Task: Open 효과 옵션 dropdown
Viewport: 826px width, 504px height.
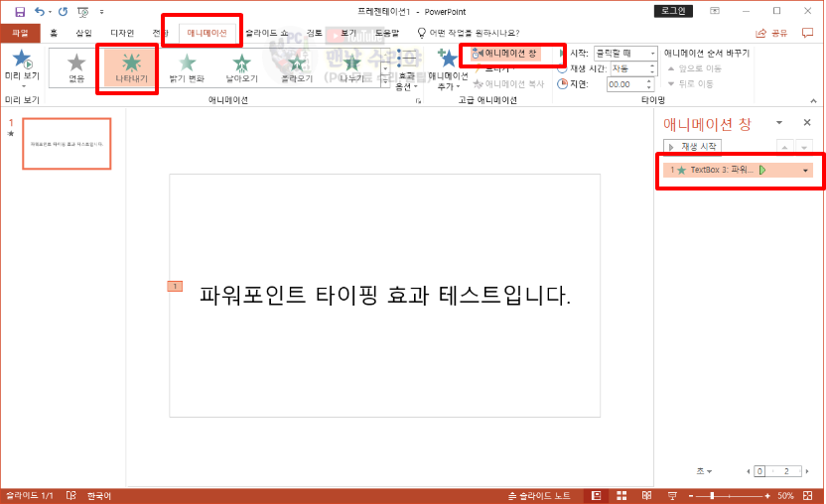Action: [x=406, y=70]
